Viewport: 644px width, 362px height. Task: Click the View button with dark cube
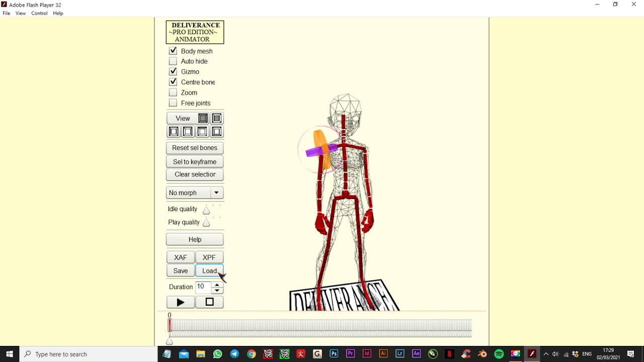click(188, 118)
